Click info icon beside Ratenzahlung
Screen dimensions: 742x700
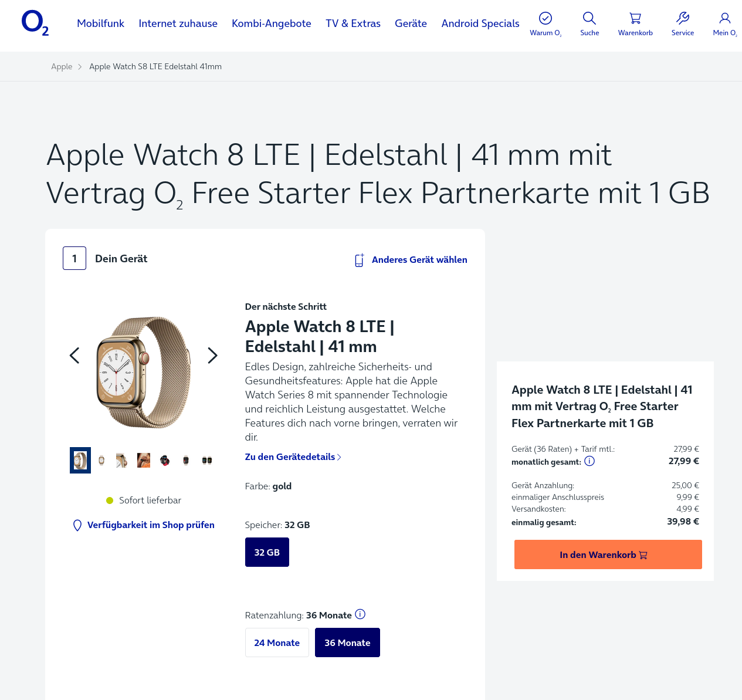pyautogui.click(x=360, y=614)
